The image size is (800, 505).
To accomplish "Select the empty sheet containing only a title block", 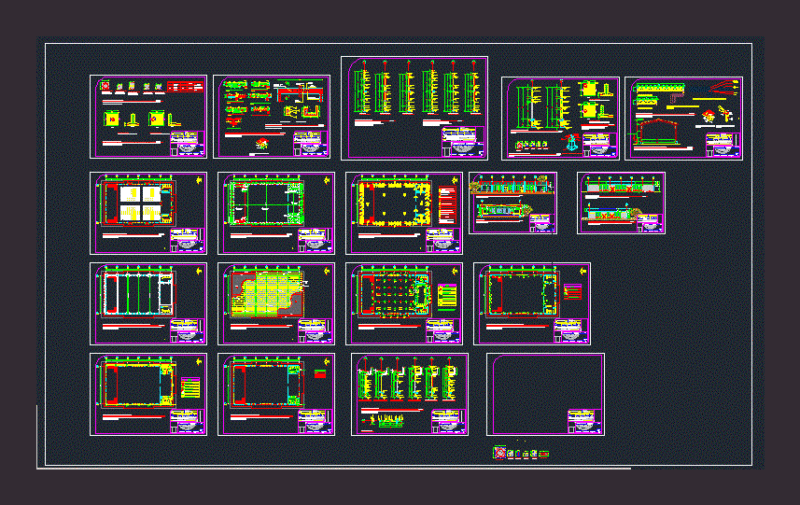I will coord(545,394).
